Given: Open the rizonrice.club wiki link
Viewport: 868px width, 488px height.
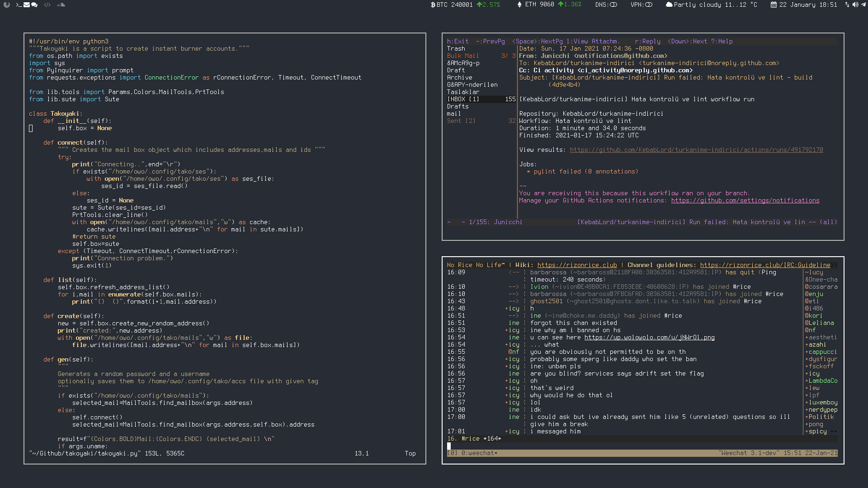Looking at the screenshot, I should pos(577,265).
